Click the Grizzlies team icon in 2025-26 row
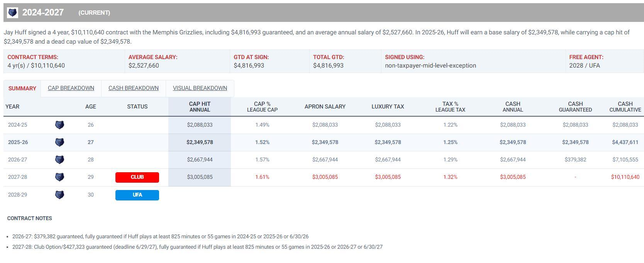Viewport: 644px width, 263px height. 59,142
